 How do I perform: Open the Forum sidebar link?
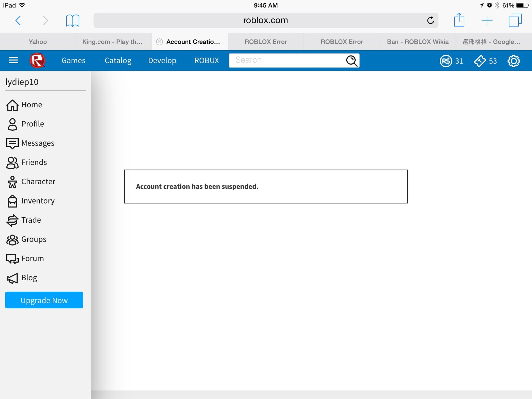click(x=32, y=259)
